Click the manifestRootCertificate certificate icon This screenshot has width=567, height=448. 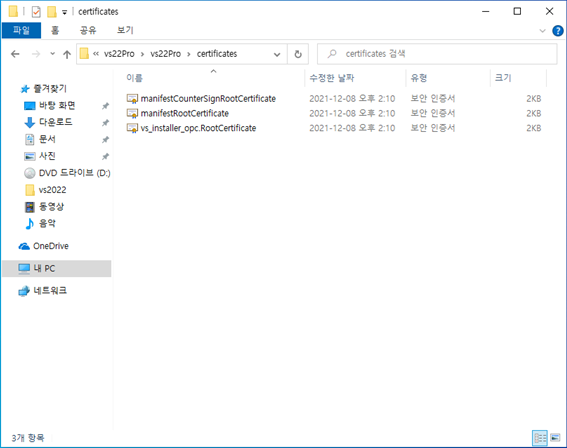coord(132,114)
